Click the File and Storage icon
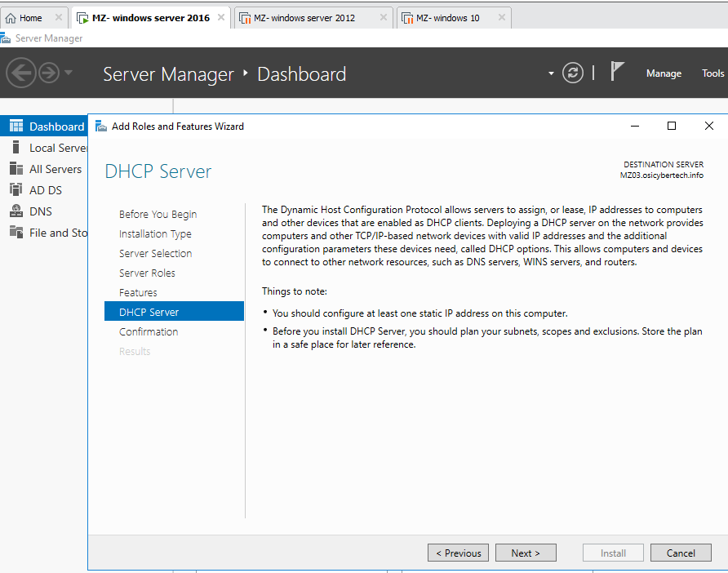 tap(16, 232)
